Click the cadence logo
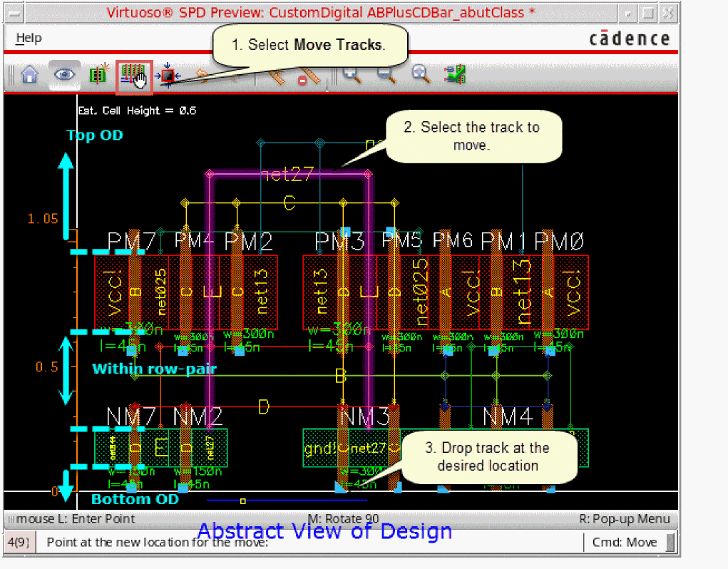 [x=630, y=38]
